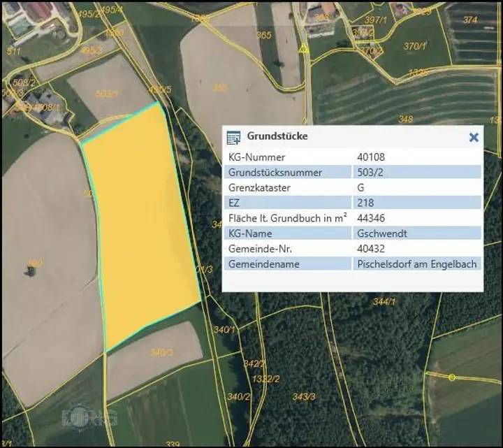Viewport: 503px width, 448px height.
Task: Click the EZ row with value 218
Action: click(286, 203)
